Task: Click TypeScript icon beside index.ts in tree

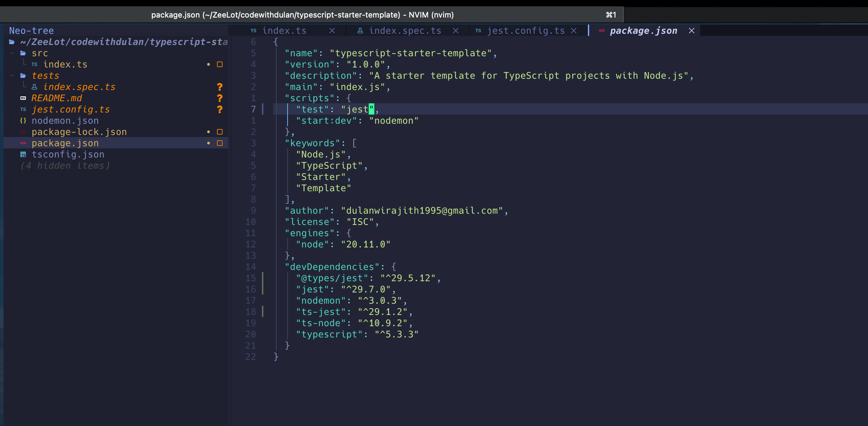Action: [34, 64]
